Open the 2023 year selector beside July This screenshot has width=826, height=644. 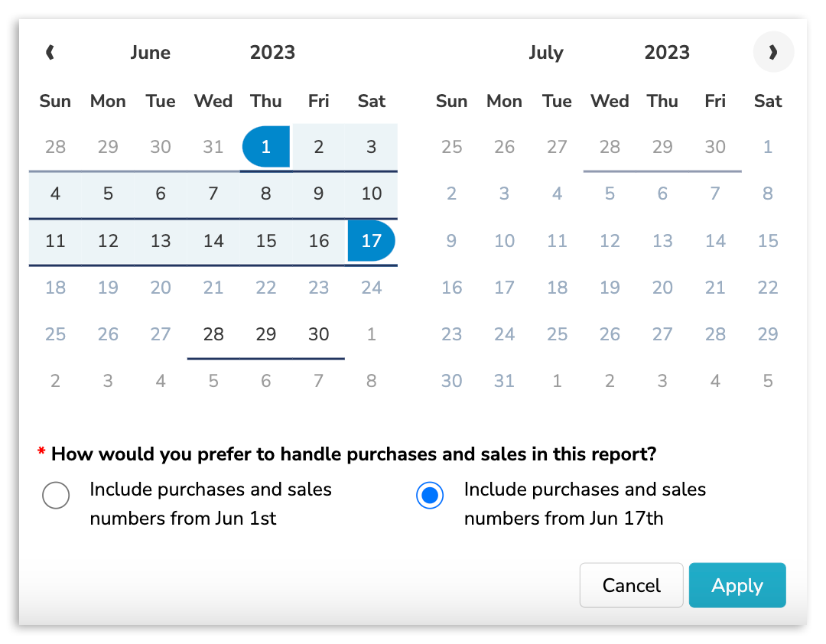667,53
